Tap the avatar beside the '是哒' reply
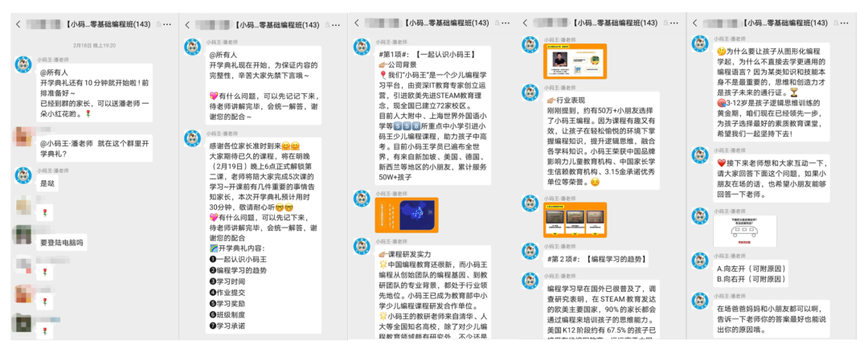 pyautogui.click(x=21, y=174)
